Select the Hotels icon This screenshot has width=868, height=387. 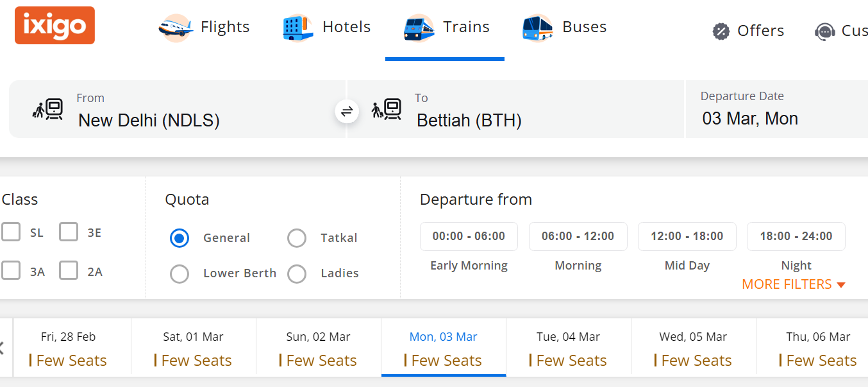tap(295, 27)
